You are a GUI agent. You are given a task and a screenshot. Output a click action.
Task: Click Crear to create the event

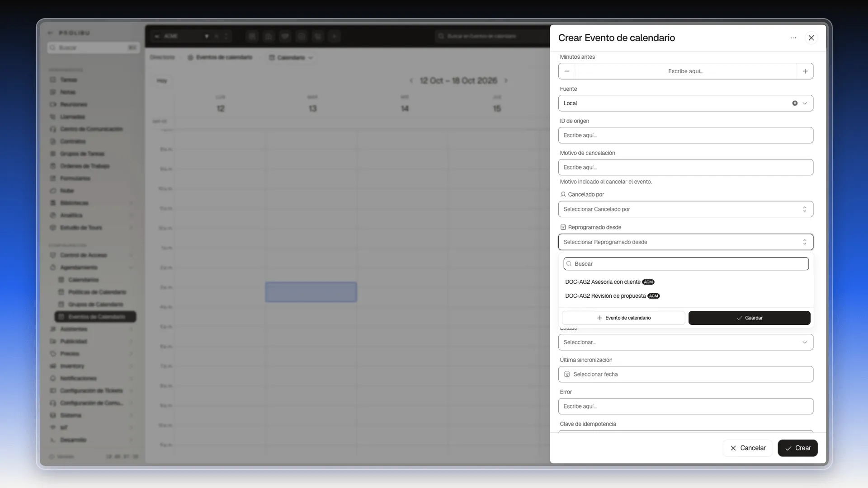tap(797, 448)
